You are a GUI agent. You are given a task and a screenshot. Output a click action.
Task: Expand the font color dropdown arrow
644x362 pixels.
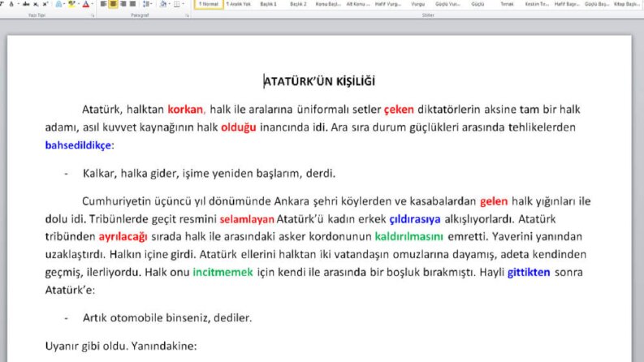point(93,4)
